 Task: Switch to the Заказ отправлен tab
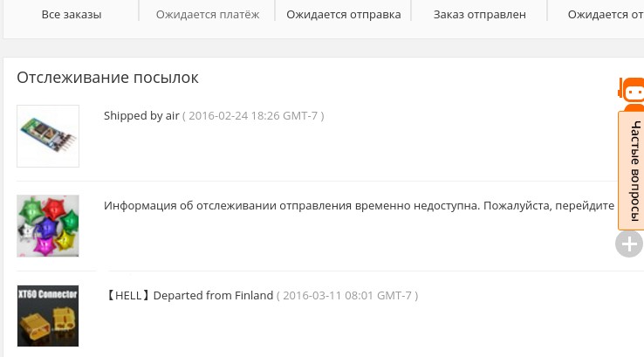click(x=480, y=15)
